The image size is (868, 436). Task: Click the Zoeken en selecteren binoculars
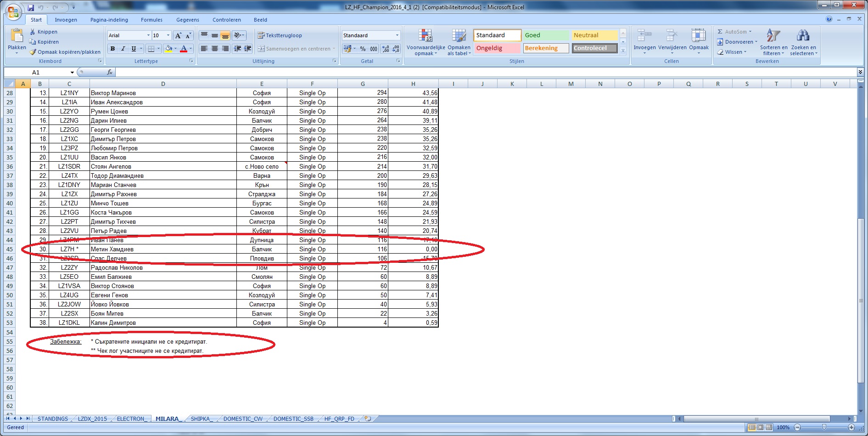(803, 42)
